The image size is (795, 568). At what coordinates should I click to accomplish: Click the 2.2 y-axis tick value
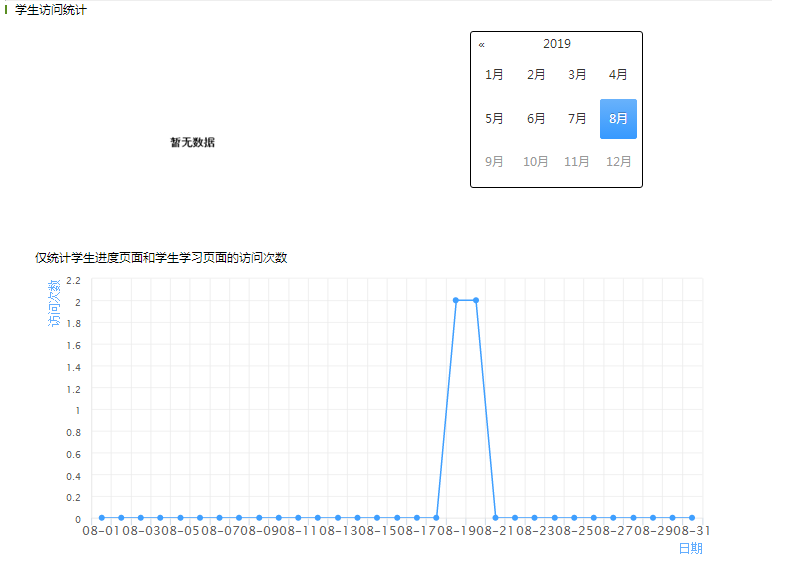point(74,280)
